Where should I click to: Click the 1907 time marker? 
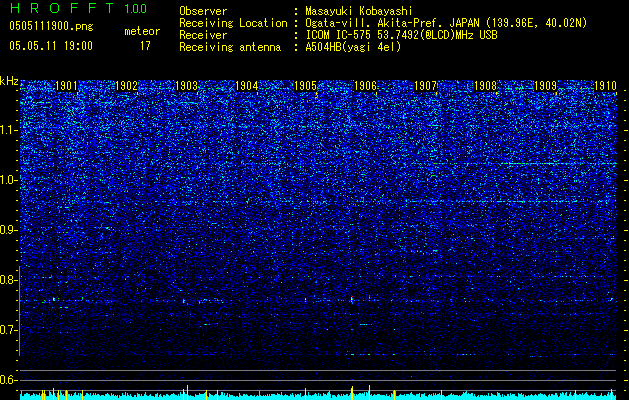coord(425,86)
